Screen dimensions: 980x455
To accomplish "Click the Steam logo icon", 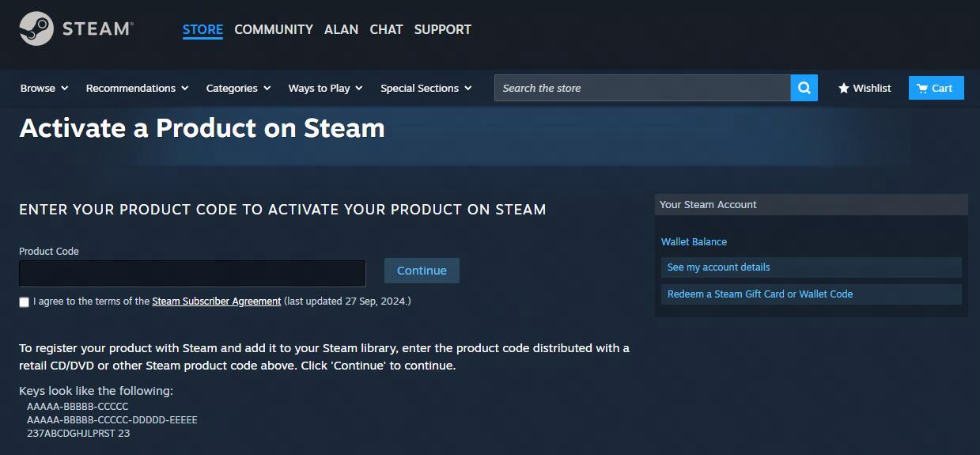I will tap(36, 29).
